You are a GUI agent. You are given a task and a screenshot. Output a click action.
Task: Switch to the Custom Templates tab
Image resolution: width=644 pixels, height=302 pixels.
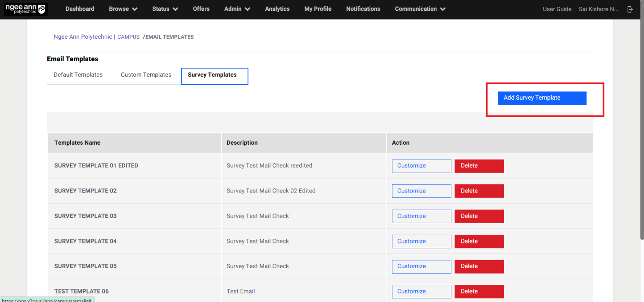146,75
